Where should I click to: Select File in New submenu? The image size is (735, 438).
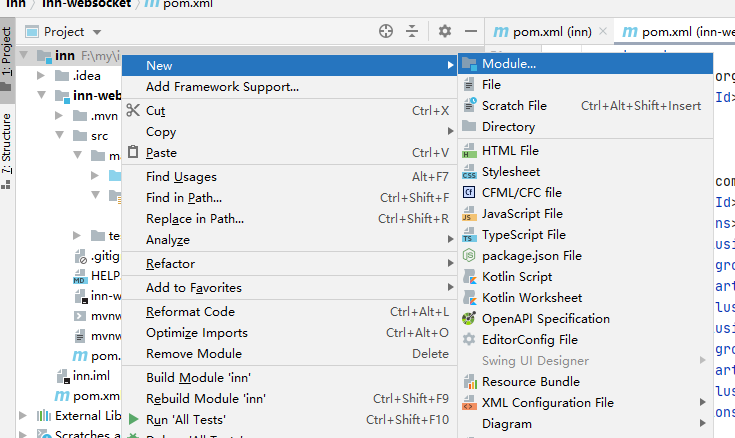coord(585,84)
